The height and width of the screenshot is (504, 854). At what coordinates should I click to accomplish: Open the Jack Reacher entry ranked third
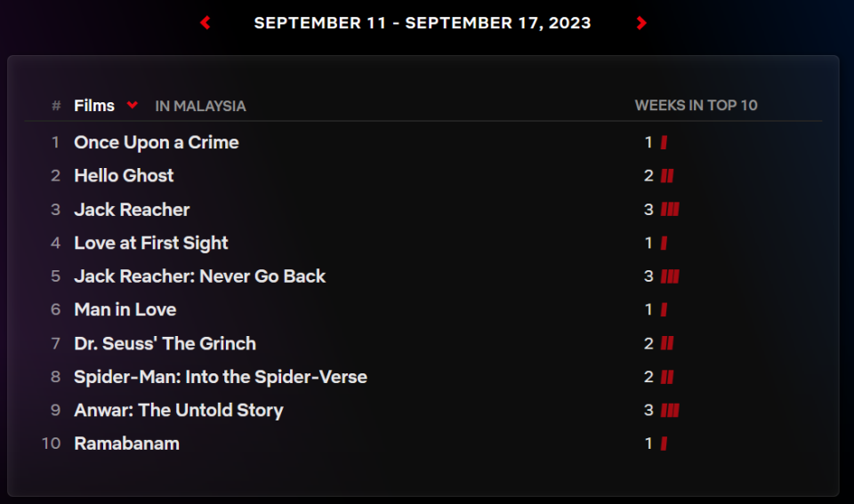(132, 210)
